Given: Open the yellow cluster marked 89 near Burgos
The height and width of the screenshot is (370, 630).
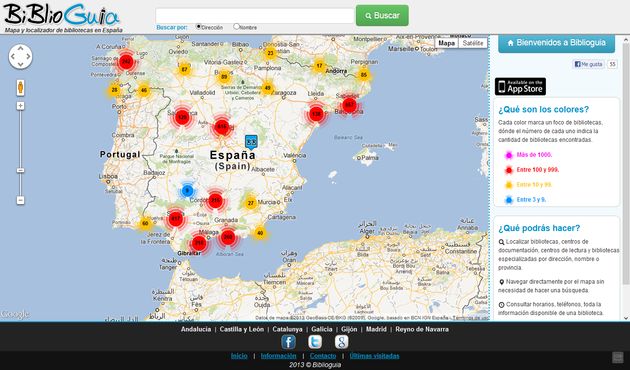Looking at the screenshot, I should pos(224,77).
